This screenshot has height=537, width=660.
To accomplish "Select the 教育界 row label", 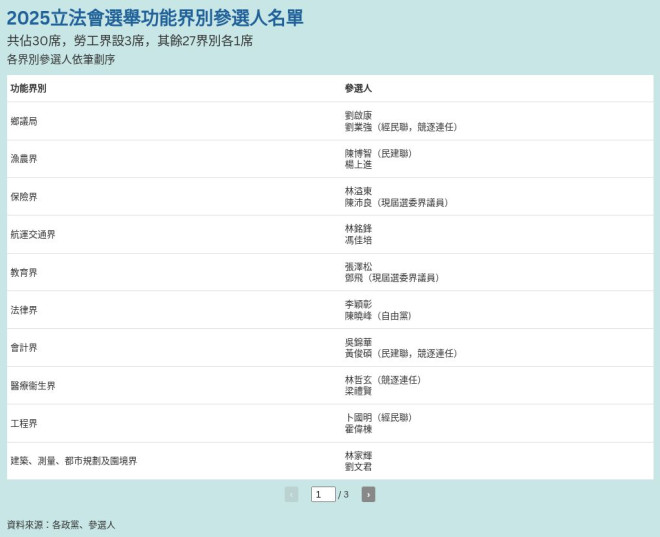I will point(24,272).
